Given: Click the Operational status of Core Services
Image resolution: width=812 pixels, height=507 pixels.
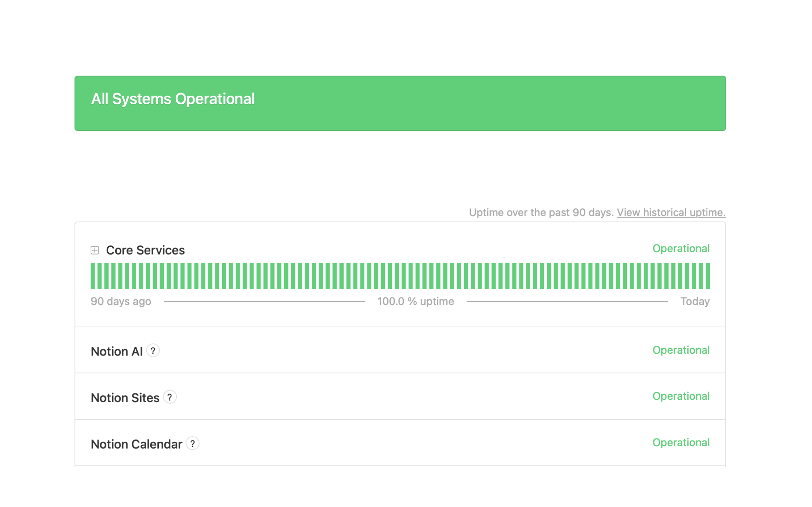Looking at the screenshot, I should pyautogui.click(x=681, y=249).
